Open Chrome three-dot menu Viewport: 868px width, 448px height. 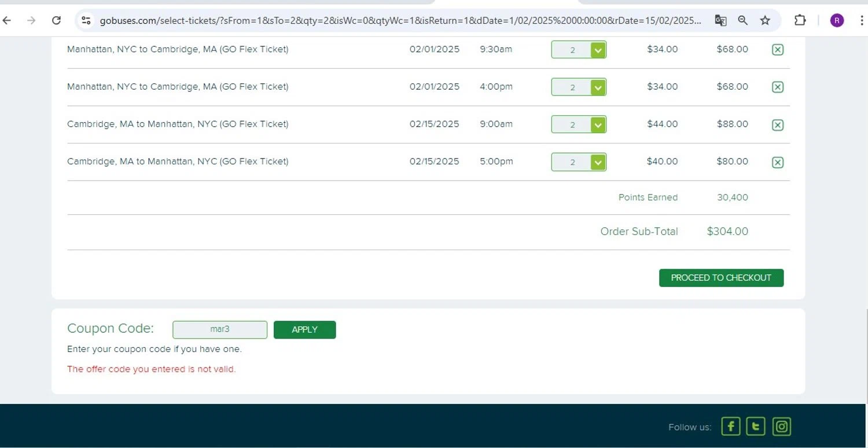862,20
